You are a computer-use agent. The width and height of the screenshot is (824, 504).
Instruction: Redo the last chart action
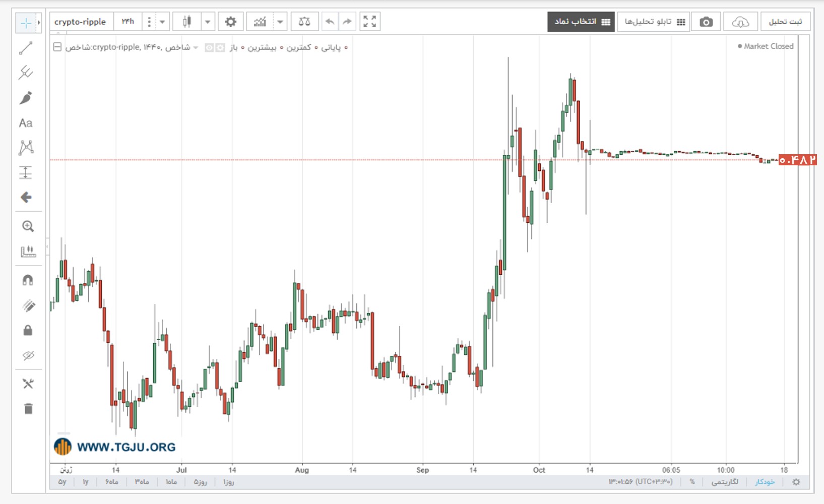(347, 22)
